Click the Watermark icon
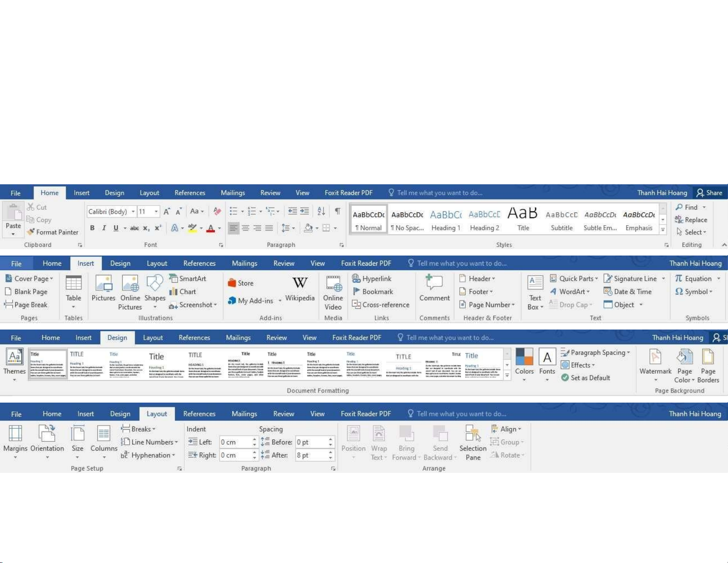The height and width of the screenshot is (563, 728). [x=655, y=357]
